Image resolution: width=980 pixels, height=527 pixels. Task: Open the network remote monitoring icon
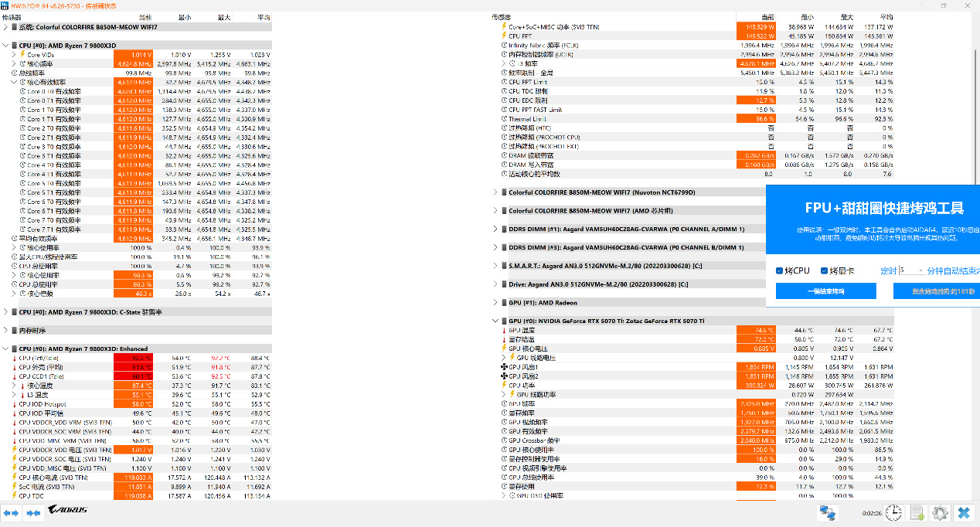click(x=828, y=512)
